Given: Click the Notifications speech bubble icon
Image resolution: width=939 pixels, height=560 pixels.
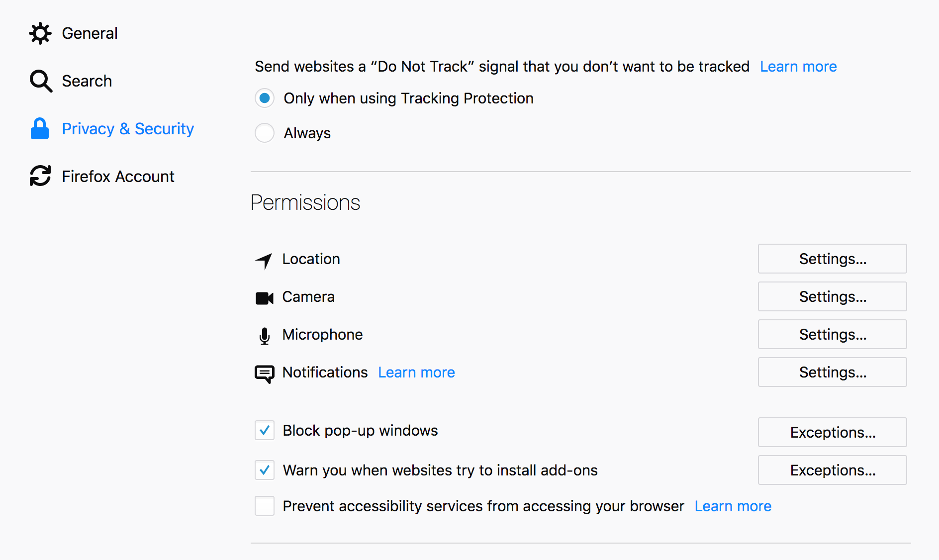Looking at the screenshot, I should click(265, 373).
